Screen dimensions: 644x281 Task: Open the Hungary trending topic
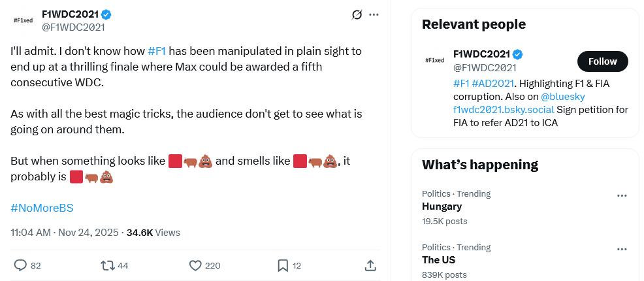pos(442,207)
